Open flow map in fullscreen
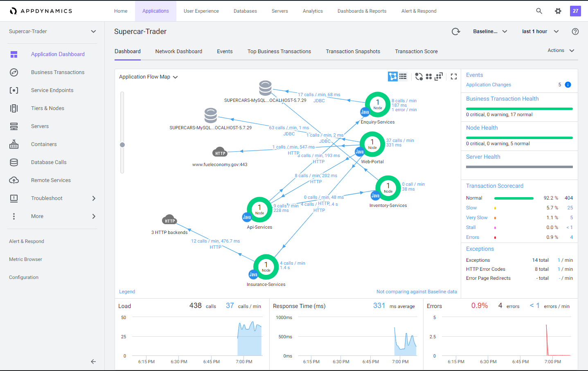The image size is (588, 371). tap(454, 76)
